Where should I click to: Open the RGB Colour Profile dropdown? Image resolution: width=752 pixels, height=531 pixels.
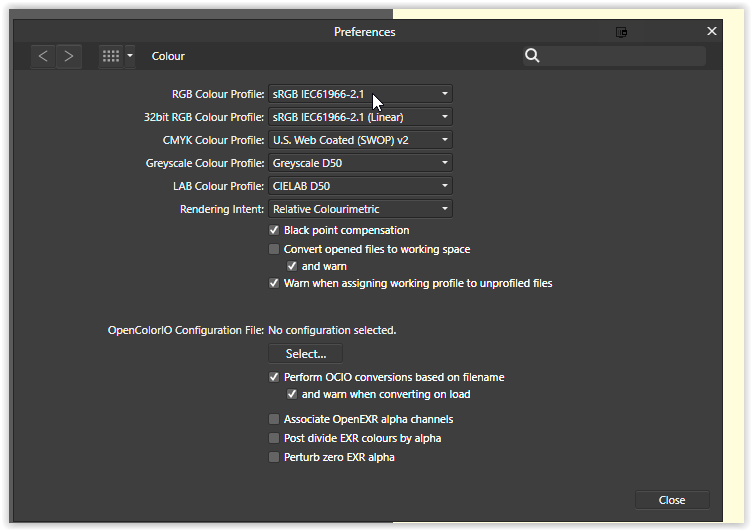pyautogui.click(x=360, y=94)
